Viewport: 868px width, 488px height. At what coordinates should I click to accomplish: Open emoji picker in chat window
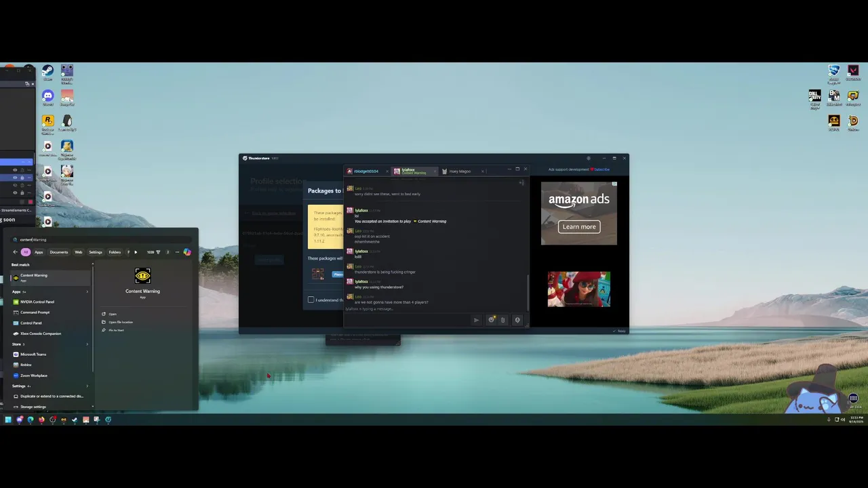point(492,320)
